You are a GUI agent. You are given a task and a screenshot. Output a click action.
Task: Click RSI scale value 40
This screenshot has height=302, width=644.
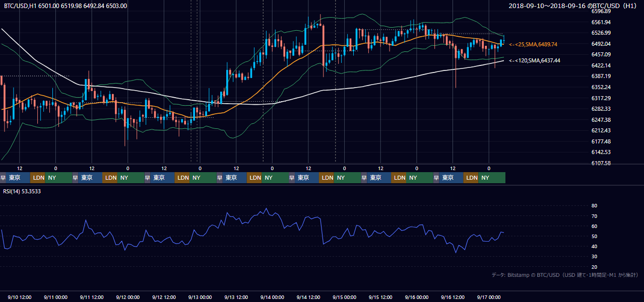tap(594, 246)
